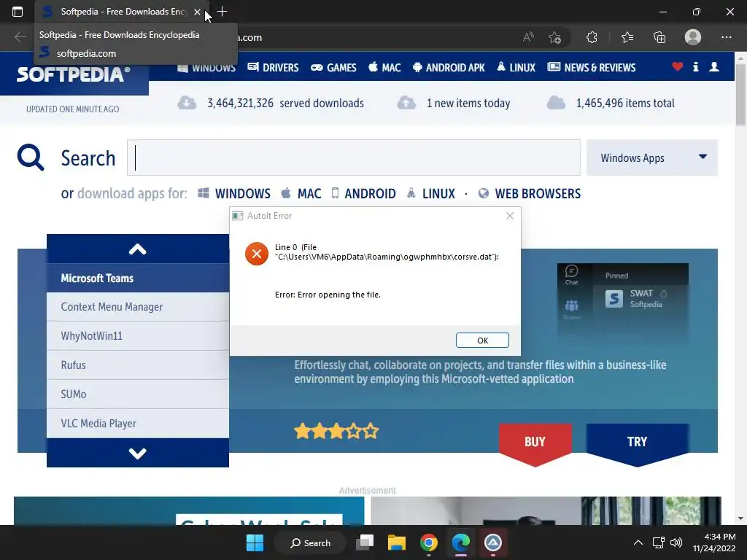Screen dimensions: 747x560
Task: Close the AutoIt Error dialog with X
Action: point(510,216)
